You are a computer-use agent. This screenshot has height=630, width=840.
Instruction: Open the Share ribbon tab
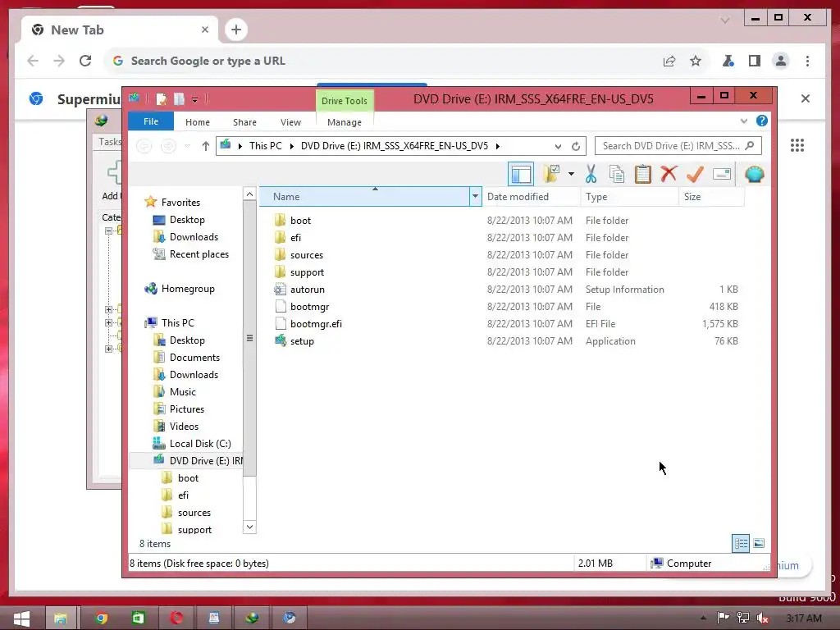point(244,122)
